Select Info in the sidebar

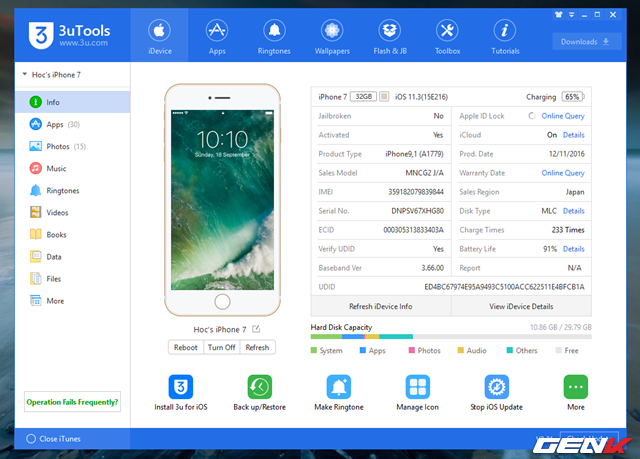pyautogui.click(x=73, y=102)
